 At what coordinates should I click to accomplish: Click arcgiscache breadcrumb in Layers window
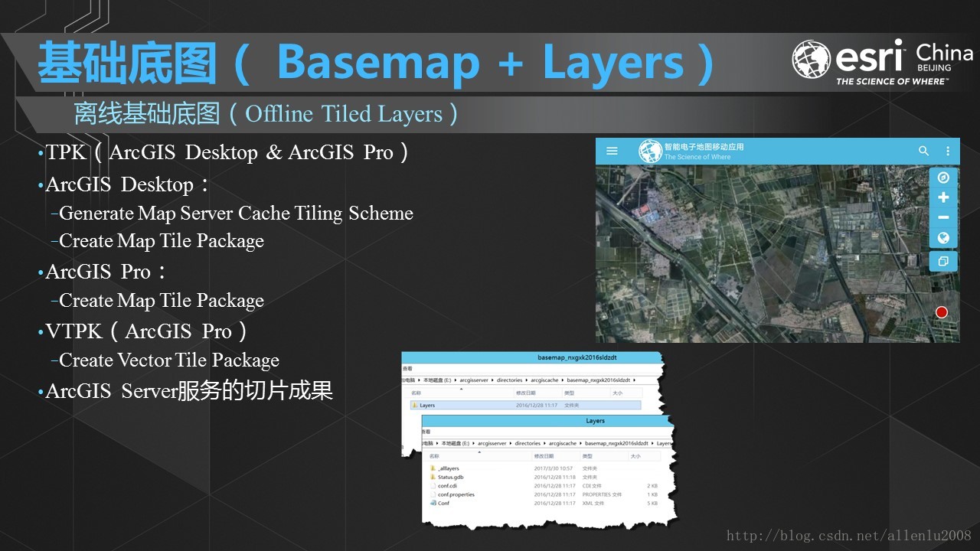click(x=563, y=443)
